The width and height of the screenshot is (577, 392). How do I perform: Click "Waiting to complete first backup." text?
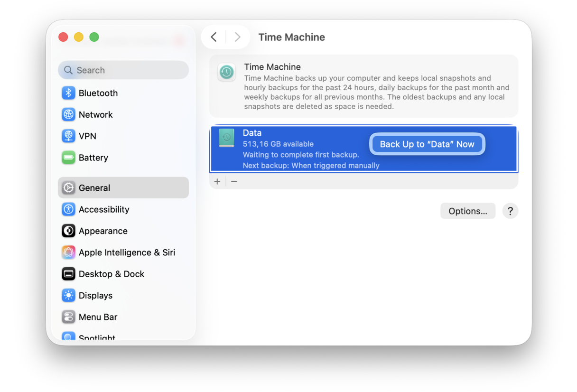click(301, 155)
